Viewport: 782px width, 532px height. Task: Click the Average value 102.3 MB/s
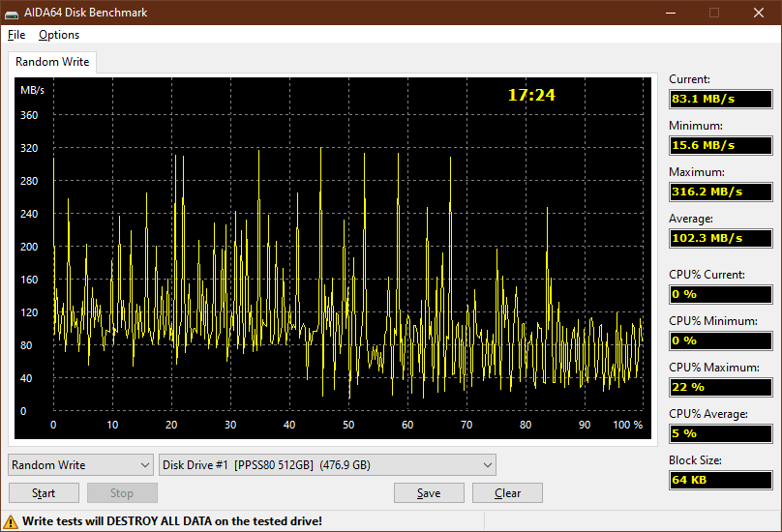tap(721, 238)
